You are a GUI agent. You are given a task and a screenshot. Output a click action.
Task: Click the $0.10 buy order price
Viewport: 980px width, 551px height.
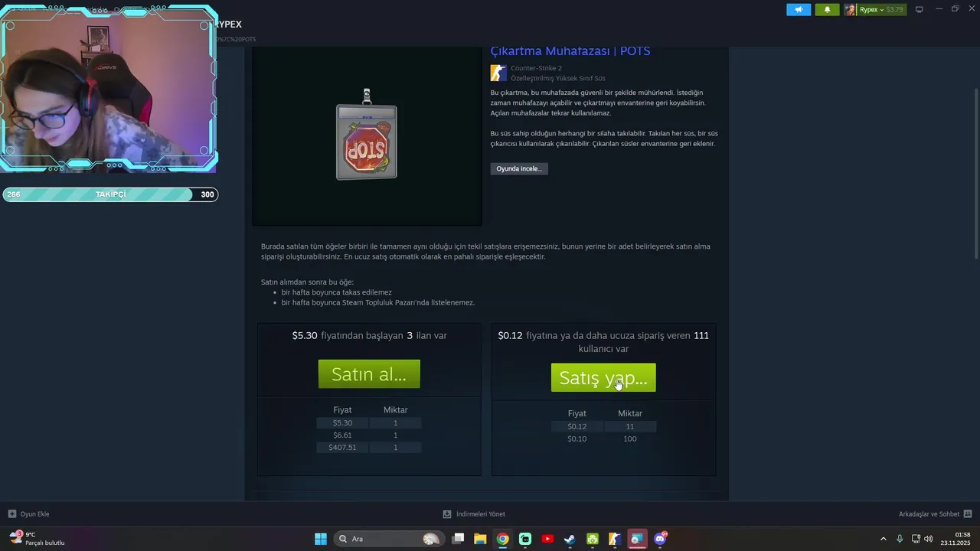coord(577,439)
